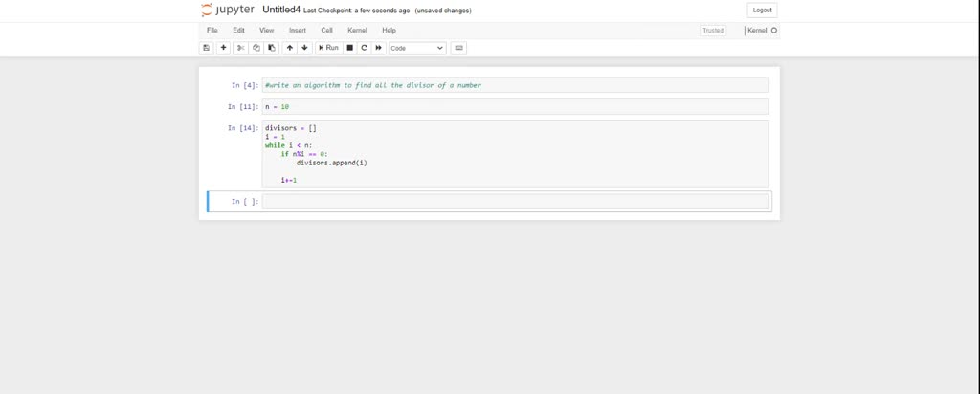Screen dimensions: 980x394
Task: Click the kernel status circle indicator
Action: [773, 30]
